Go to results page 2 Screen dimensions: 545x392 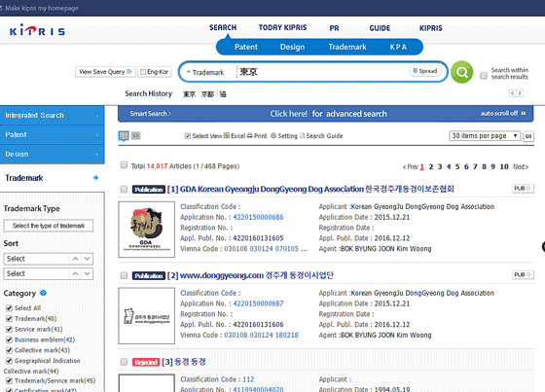tap(430, 166)
